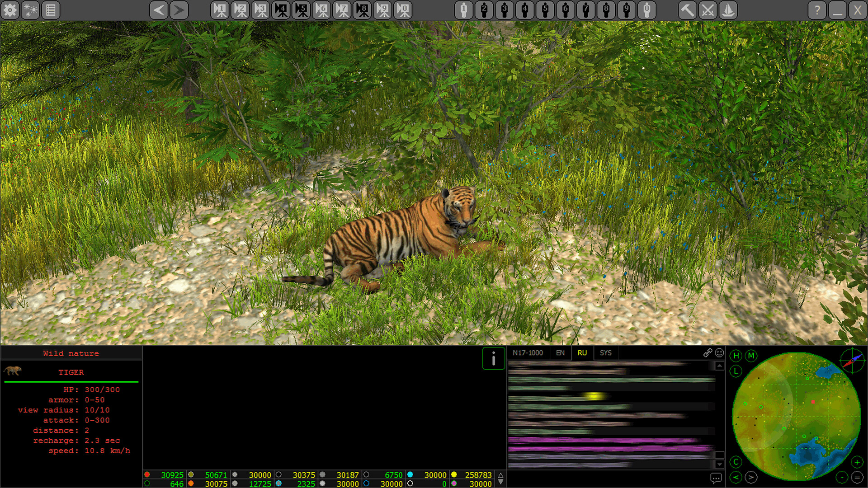This screenshot has height=488, width=868.
Task: Open the game settings gear
Action: click(x=10, y=10)
